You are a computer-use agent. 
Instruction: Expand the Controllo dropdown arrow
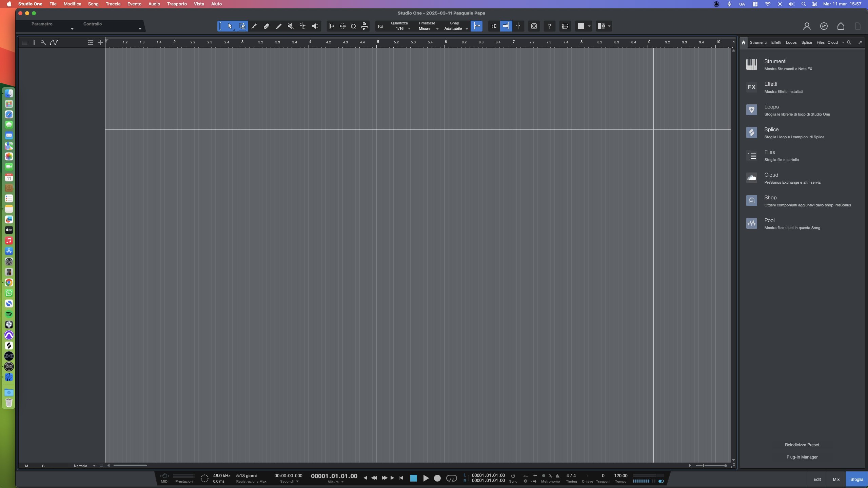coord(140,29)
